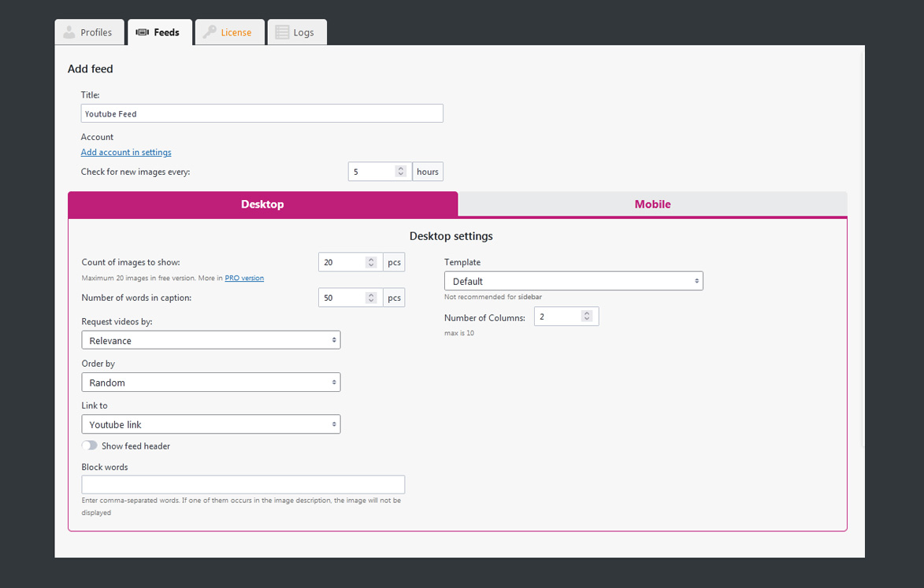Click the License tab key icon
This screenshot has height=588, width=924.
(x=210, y=31)
